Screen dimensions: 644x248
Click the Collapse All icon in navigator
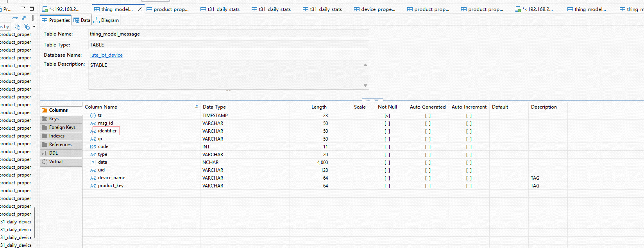pyautogui.click(x=14, y=18)
